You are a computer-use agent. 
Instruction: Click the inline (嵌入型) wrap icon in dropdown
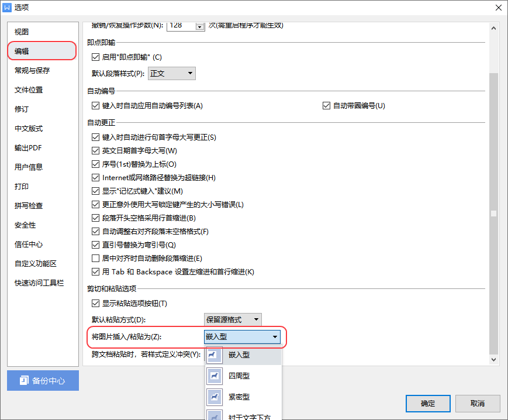[x=215, y=355]
